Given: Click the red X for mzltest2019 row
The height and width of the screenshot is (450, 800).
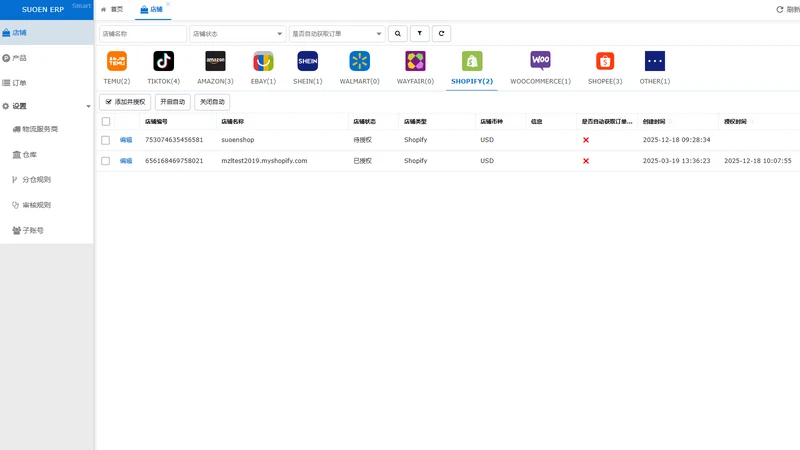Looking at the screenshot, I should tap(586, 161).
